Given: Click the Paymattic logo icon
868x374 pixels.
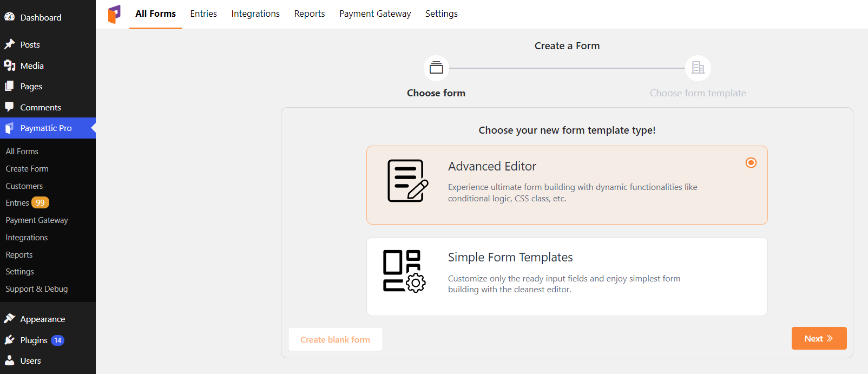Looking at the screenshot, I should 114,14.
